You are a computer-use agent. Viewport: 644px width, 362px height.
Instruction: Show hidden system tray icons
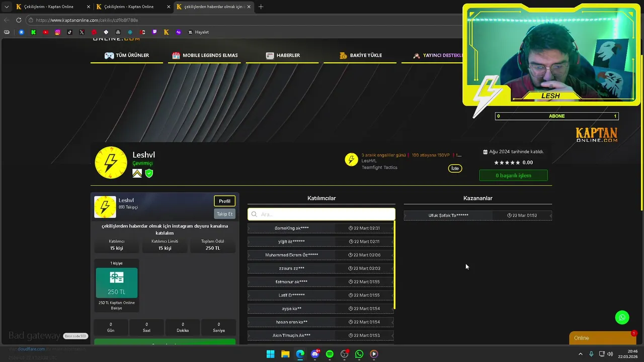(x=580, y=354)
